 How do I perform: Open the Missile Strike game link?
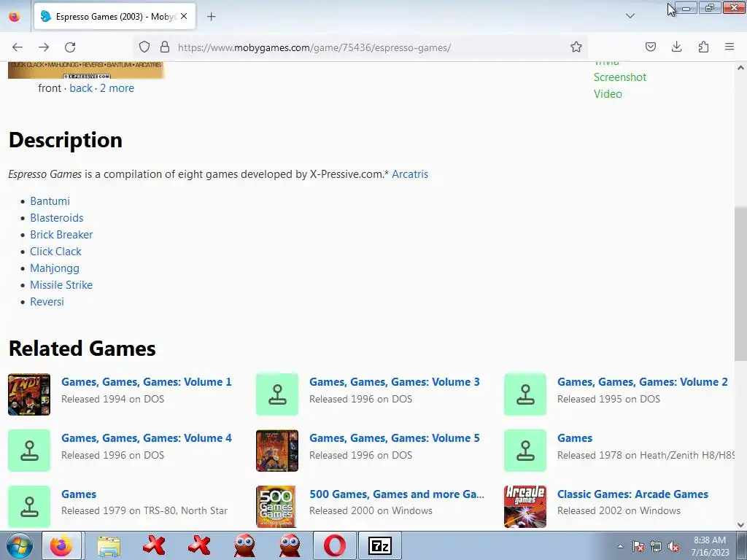point(61,285)
